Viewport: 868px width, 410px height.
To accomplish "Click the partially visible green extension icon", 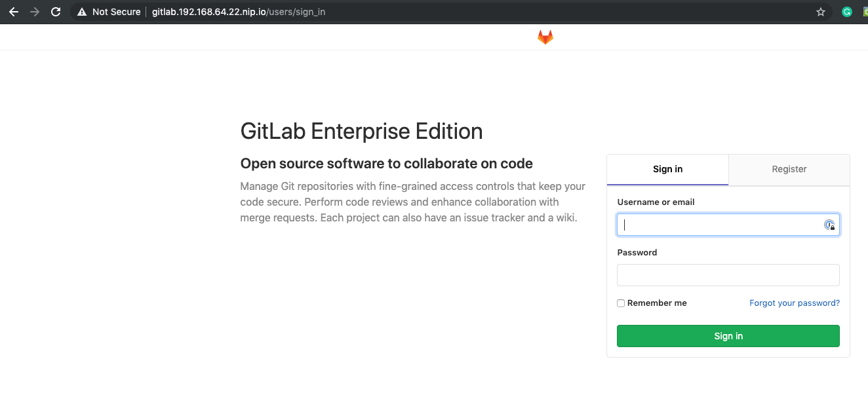I will (x=865, y=12).
